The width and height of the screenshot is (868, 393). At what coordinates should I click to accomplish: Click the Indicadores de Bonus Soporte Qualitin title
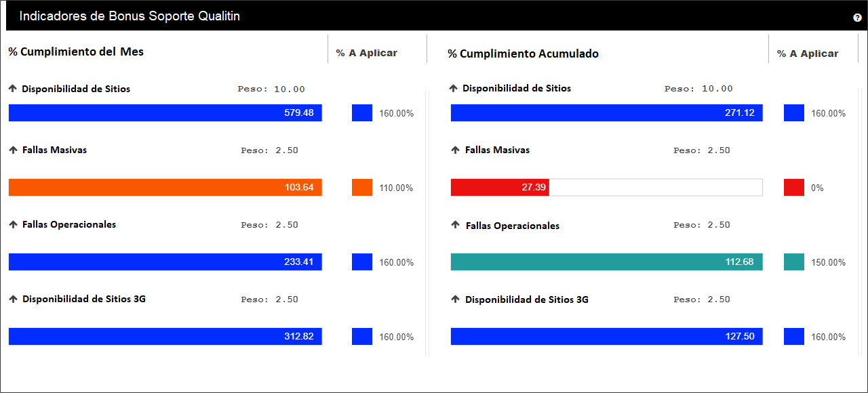click(130, 16)
